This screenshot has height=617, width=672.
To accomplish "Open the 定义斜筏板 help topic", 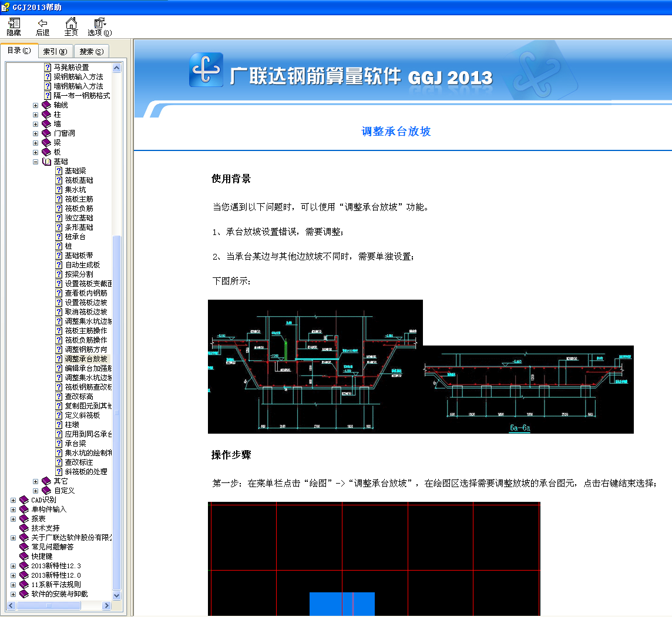I will 82,415.
